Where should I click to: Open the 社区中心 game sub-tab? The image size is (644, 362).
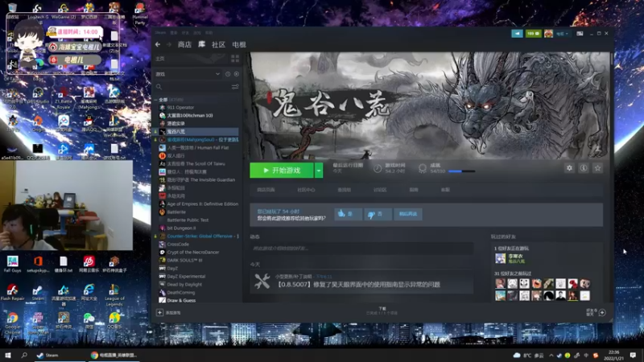(x=306, y=190)
